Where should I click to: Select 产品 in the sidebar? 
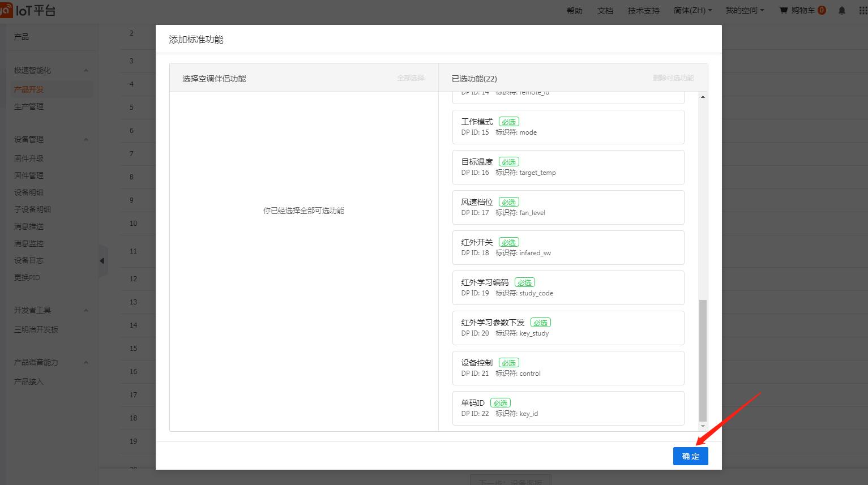click(22, 36)
